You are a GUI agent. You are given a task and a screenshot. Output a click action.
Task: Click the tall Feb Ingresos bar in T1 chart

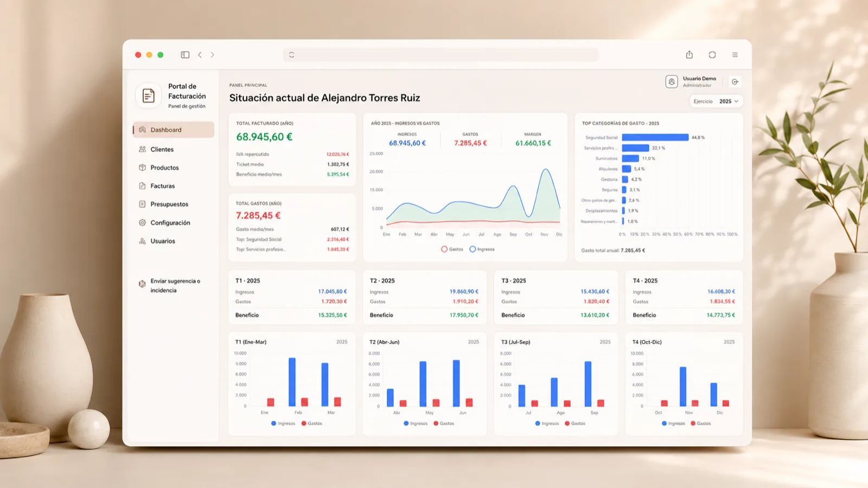292,382
